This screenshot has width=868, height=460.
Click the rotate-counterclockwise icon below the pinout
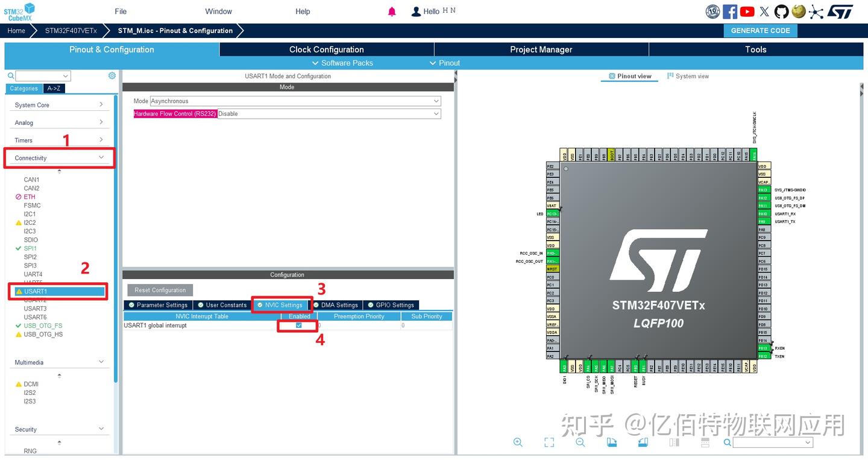point(643,442)
